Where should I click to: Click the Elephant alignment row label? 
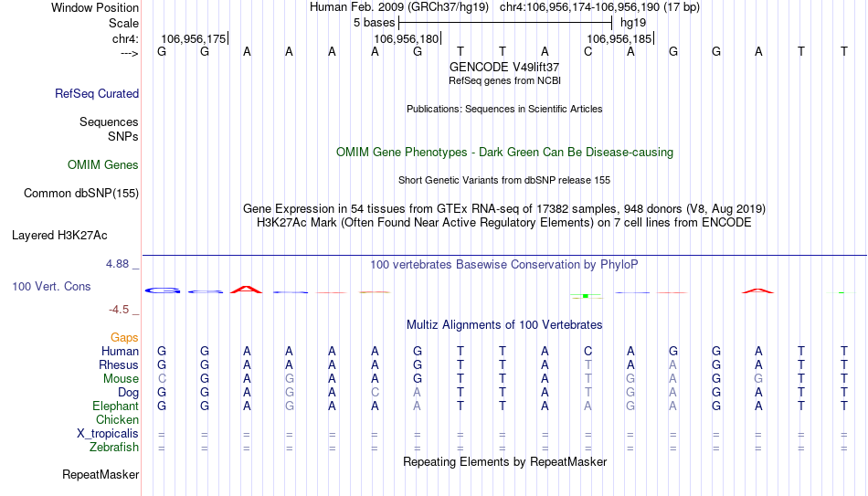click(116, 406)
